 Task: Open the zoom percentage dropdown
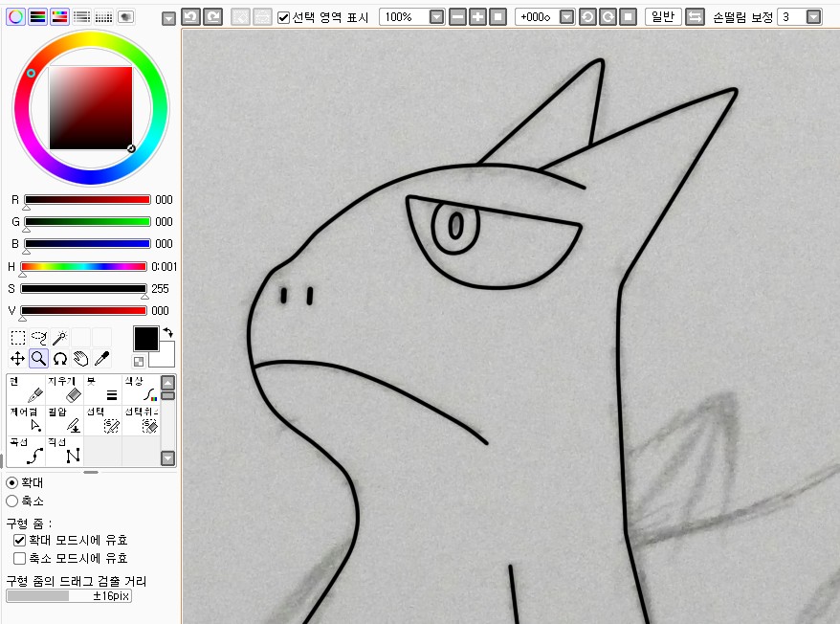(437, 17)
